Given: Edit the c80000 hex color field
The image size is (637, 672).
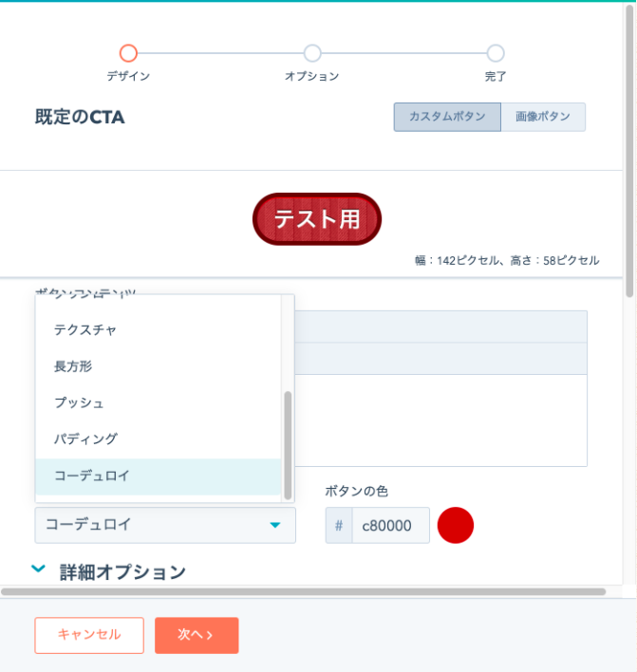Looking at the screenshot, I should tap(389, 526).
